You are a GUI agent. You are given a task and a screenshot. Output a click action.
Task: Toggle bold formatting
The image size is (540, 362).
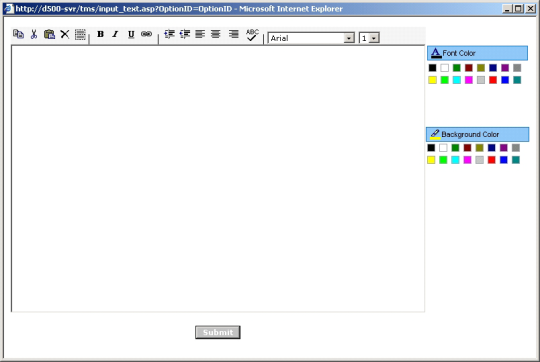(100, 34)
